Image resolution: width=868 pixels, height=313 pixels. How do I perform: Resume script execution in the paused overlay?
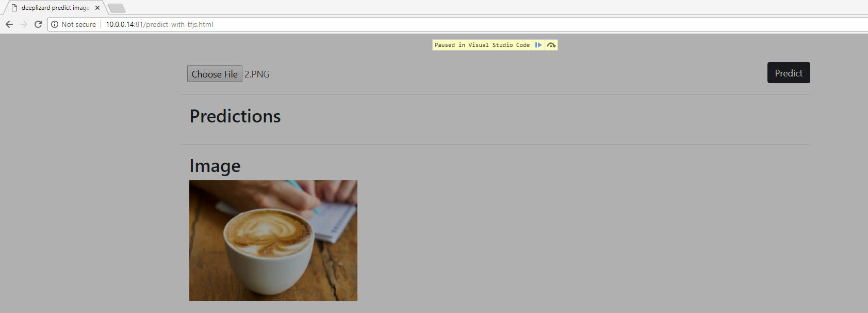point(538,45)
